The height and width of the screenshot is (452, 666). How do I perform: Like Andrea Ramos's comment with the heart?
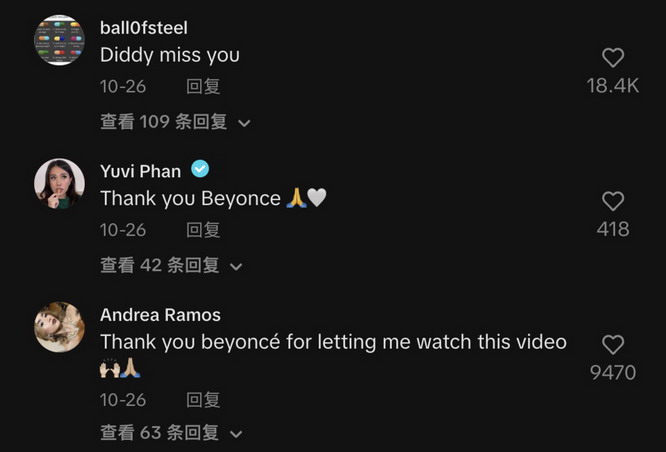click(x=613, y=345)
